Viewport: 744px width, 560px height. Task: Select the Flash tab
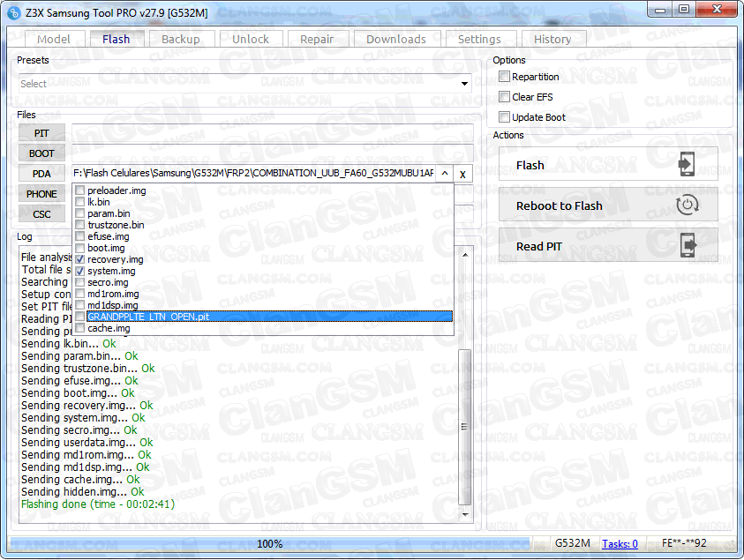(x=116, y=39)
